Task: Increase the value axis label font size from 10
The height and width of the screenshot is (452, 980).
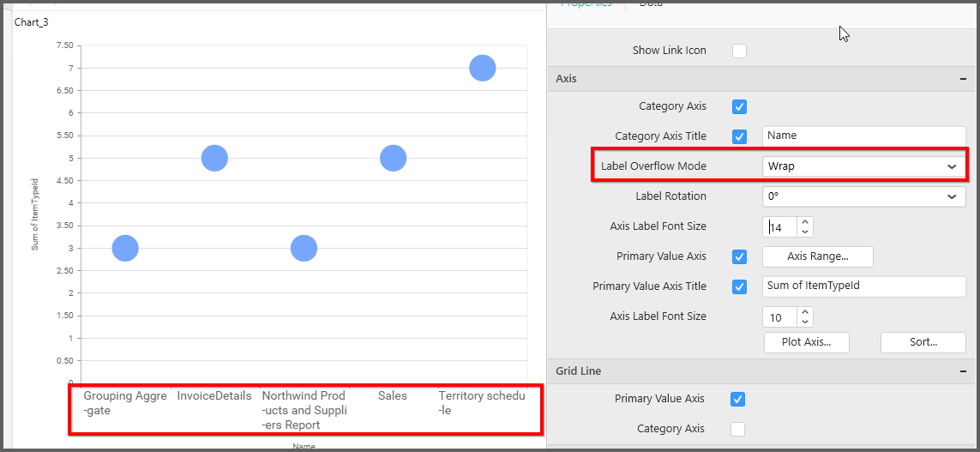Action: (x=804, y=312)
